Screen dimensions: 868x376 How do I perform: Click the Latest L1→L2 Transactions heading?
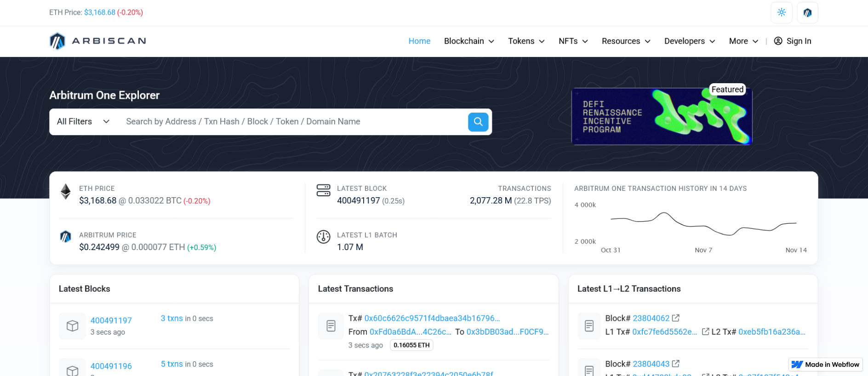pos(629,289)
